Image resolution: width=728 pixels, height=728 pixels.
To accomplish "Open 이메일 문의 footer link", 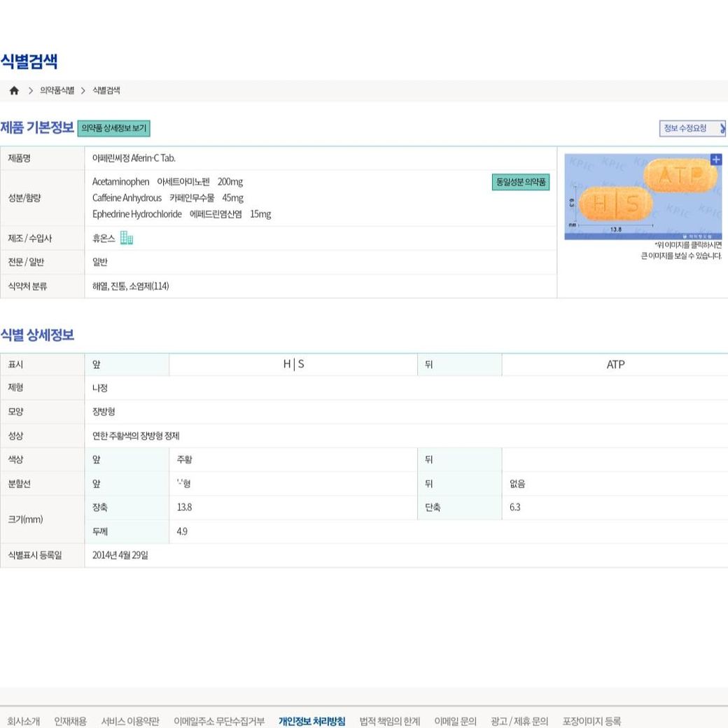I will pos(455,721).
